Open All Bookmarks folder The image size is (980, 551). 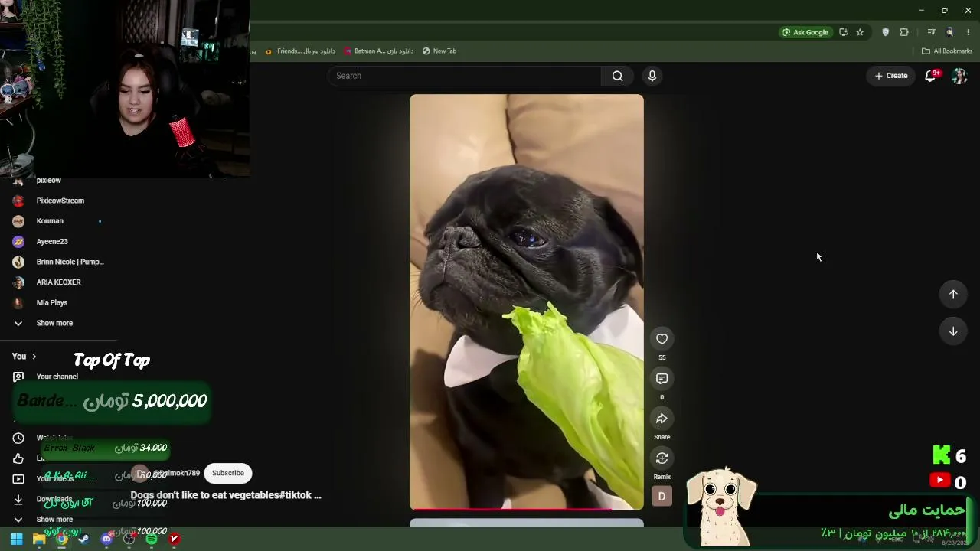[x=947, y=51]
